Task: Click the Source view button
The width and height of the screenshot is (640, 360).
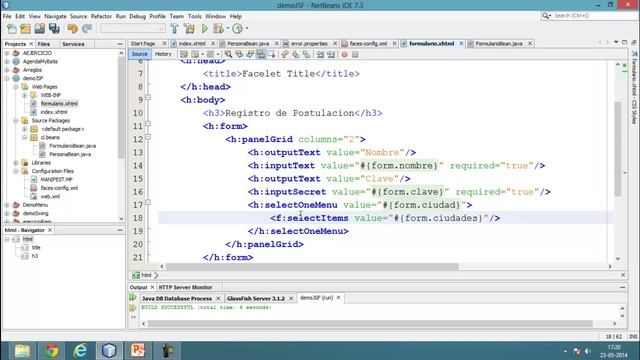Action: coord(139,54)
